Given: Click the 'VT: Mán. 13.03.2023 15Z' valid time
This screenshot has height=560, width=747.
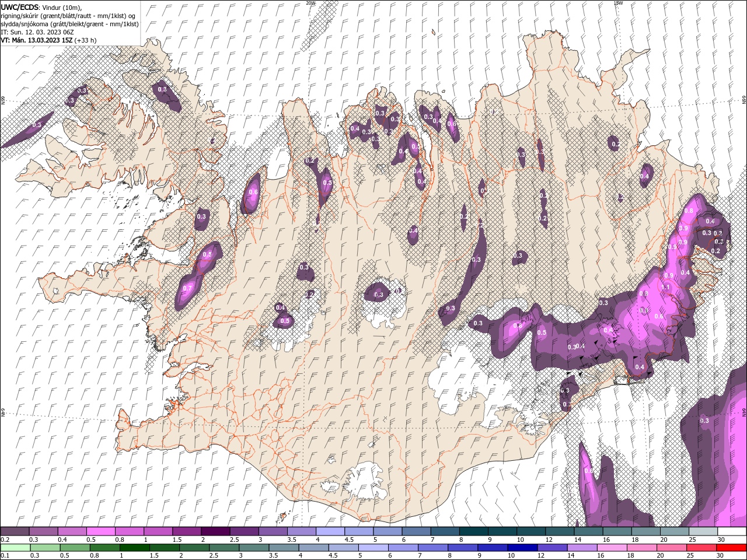Looking at the screenshot, I should pos(36,40).
